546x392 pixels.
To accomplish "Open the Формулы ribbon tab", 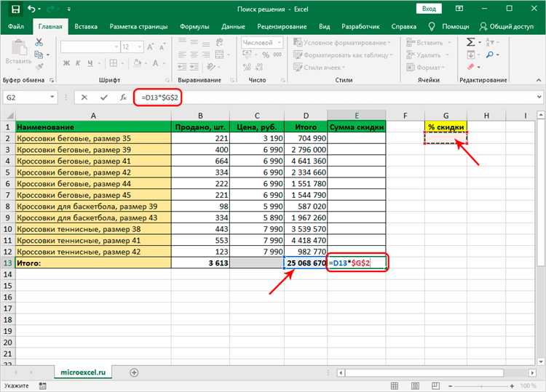I will (x=194, y=26).
